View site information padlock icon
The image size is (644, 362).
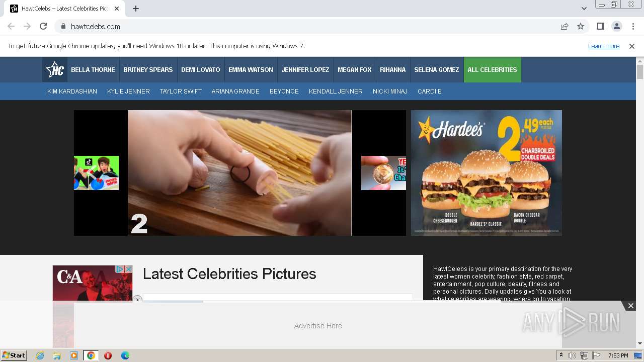pyautogui.click(x=63, y=27)
